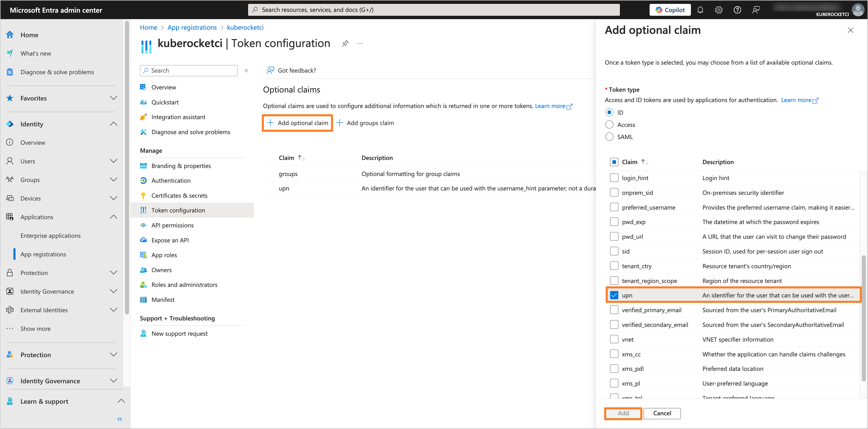Click Cancel in the optional claim panel
The height and width of the screenshot is (429, 868).
[662, 413]
